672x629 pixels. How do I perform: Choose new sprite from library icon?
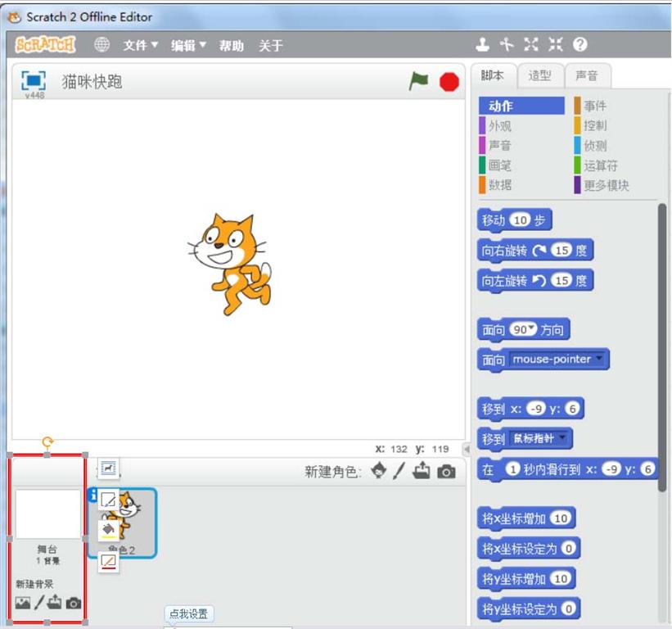click(377, 471)
